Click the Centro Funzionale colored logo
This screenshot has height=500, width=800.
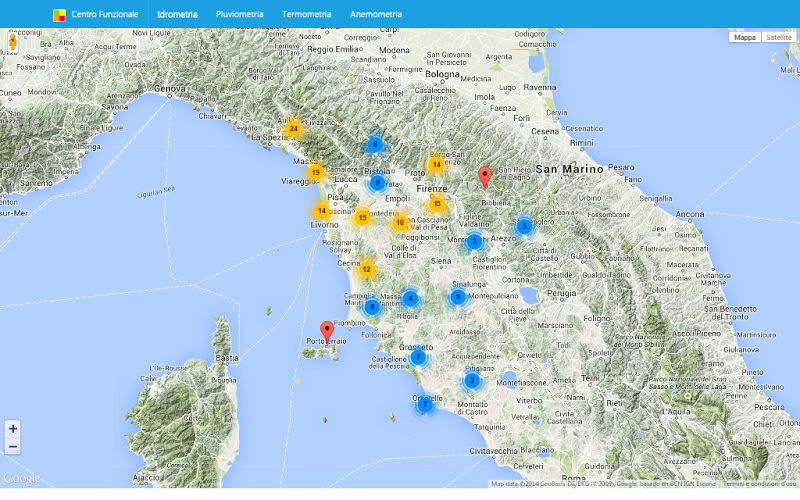59,15
